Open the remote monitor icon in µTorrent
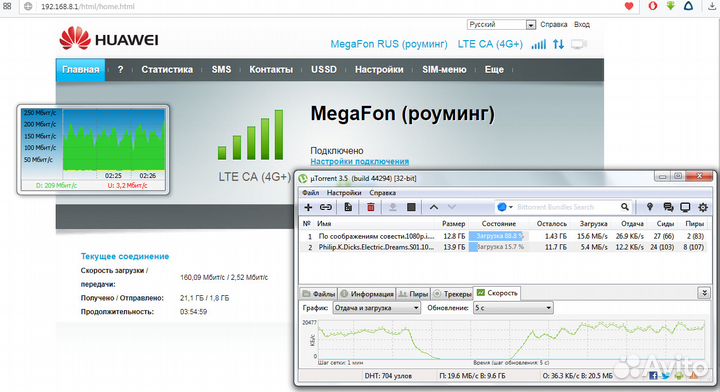720x392 pixels. [x=685, y=207]
